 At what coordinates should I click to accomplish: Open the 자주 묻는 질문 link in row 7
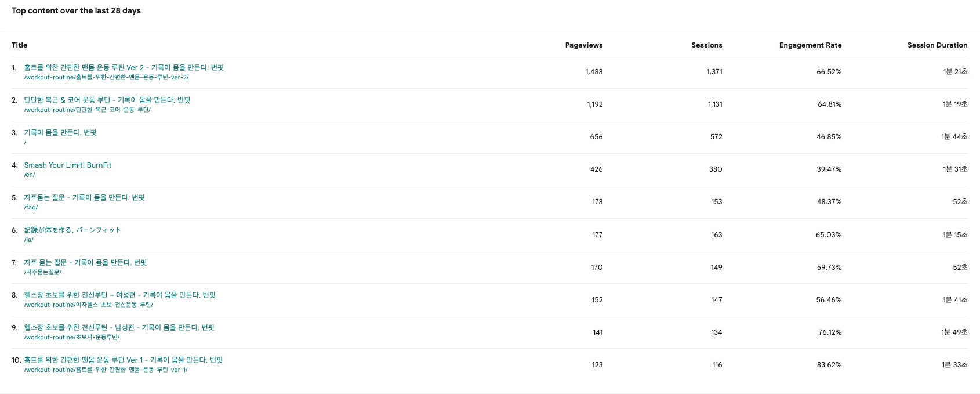pos(85,263)
